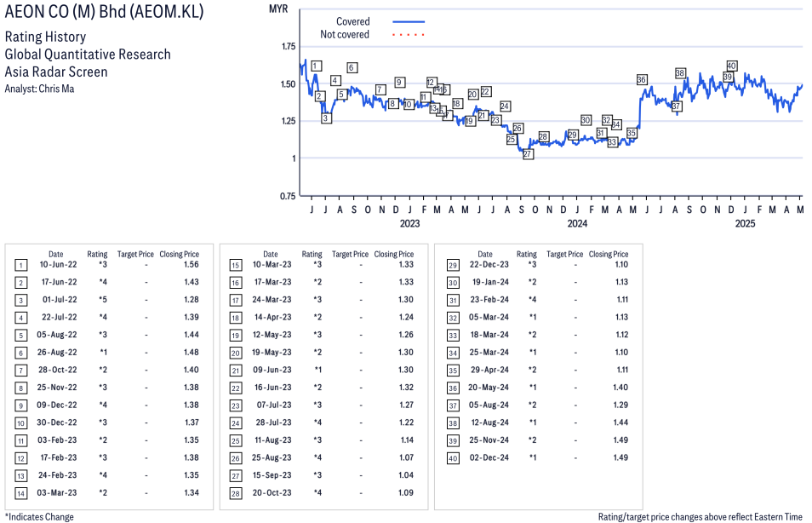Viewport: 812px width, 523px height.
Task: Click the MYR axis currency label
Action: point(278,9)
